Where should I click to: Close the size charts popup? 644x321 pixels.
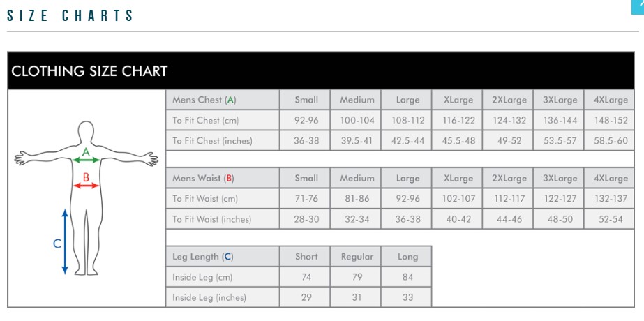point(638,4)
